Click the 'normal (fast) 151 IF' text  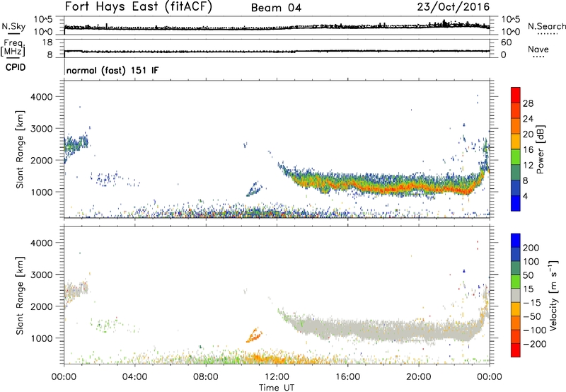[x=112, y=70]
